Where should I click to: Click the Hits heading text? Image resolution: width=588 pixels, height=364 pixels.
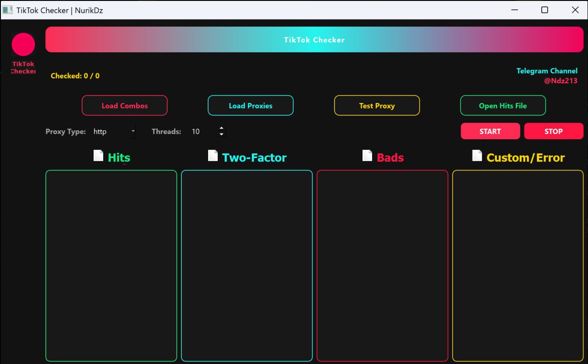[119, 158]
